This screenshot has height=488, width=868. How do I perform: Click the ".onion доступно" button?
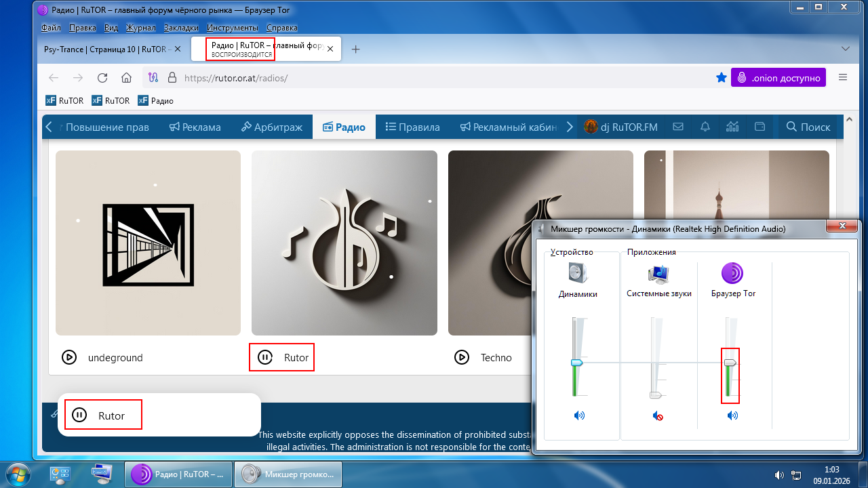(778, 78)
